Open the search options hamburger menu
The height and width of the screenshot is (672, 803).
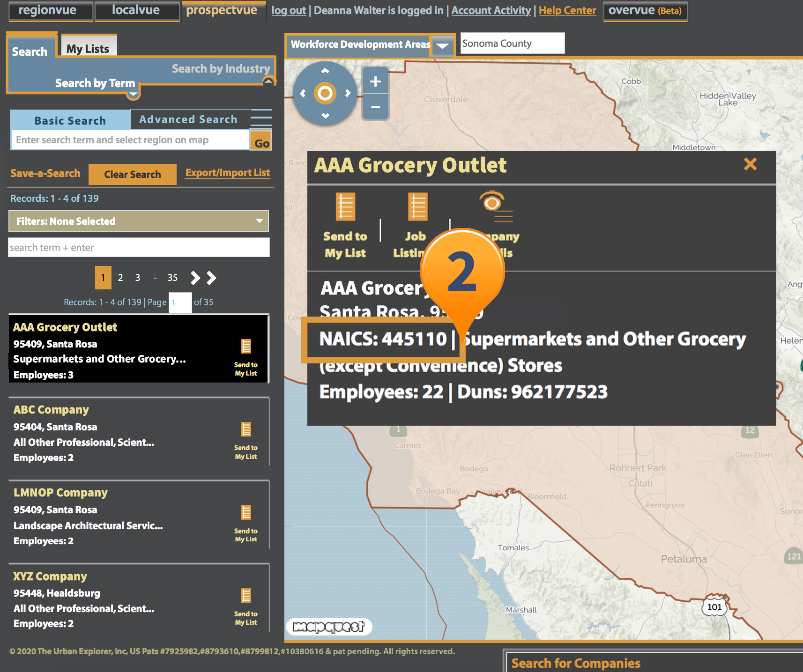coord(261,118)
